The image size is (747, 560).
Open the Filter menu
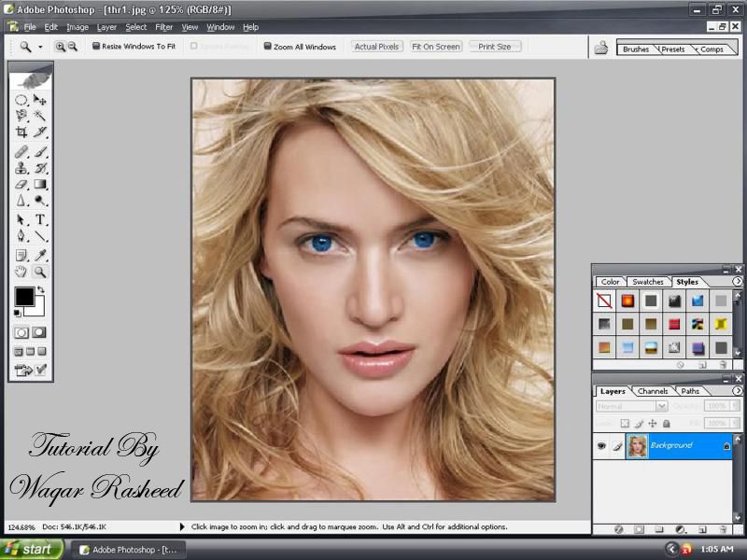pos(164,27)
